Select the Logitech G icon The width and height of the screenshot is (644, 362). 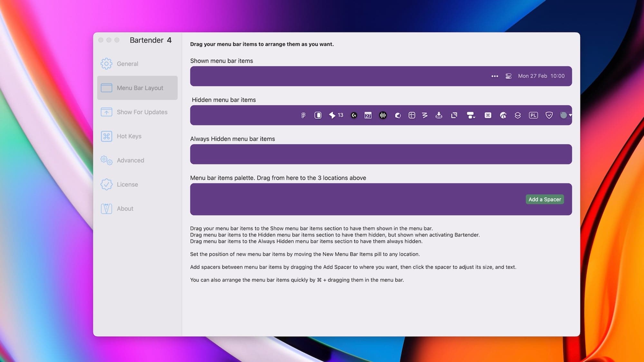click(x=354, y=115)
